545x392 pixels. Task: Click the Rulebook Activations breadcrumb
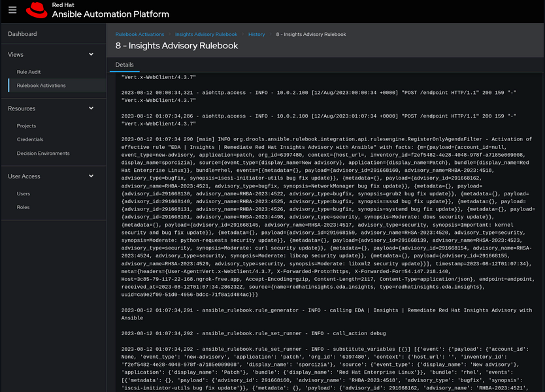(x=139, y=34)
